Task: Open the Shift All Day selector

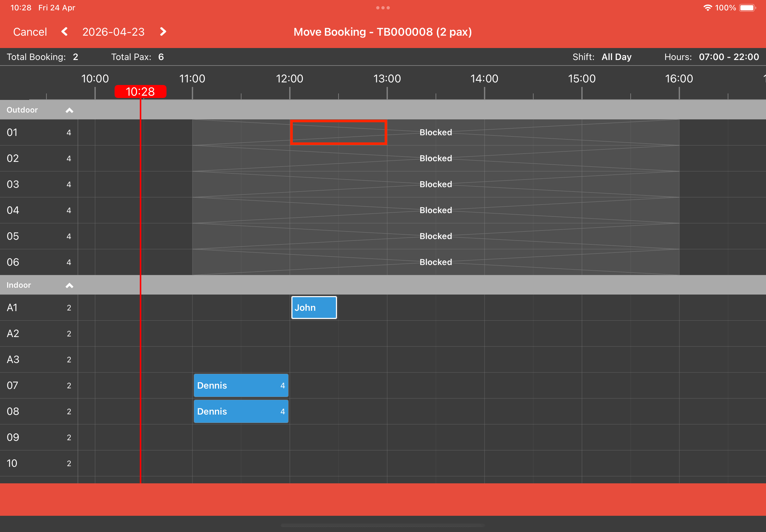Action: tap(616, 57)
